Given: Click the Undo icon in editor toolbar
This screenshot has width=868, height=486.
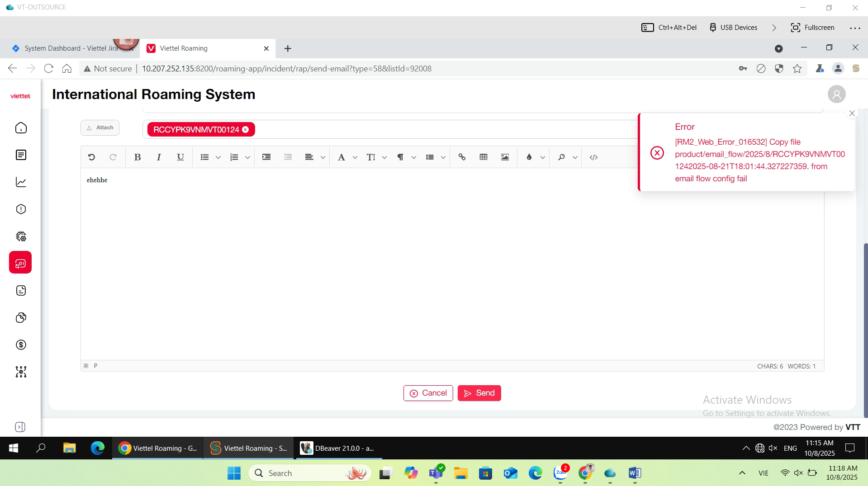Looking at the screenshot, I should click(x=91, y=157).
